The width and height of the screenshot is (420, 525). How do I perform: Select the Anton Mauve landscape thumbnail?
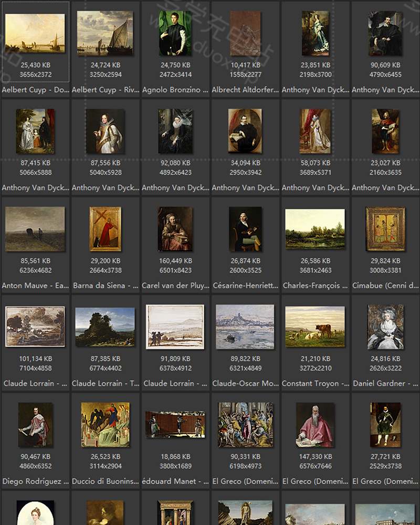(x=35, y=229)
